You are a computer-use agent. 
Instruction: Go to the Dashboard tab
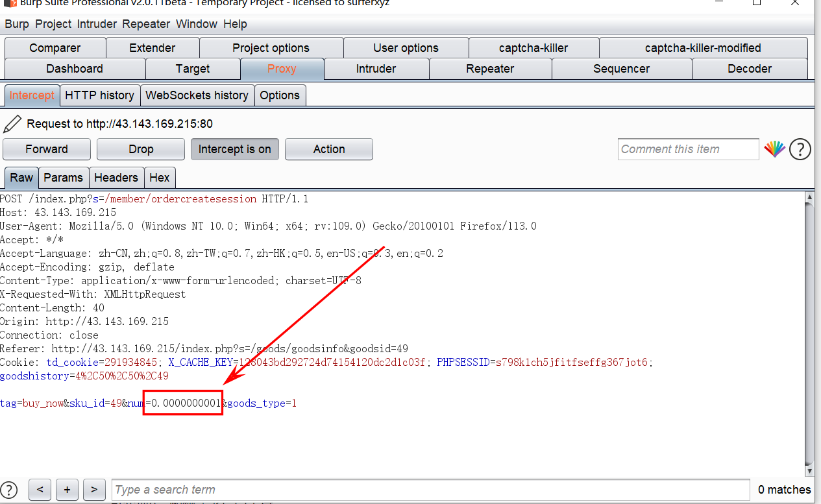[x=75, y=69]
